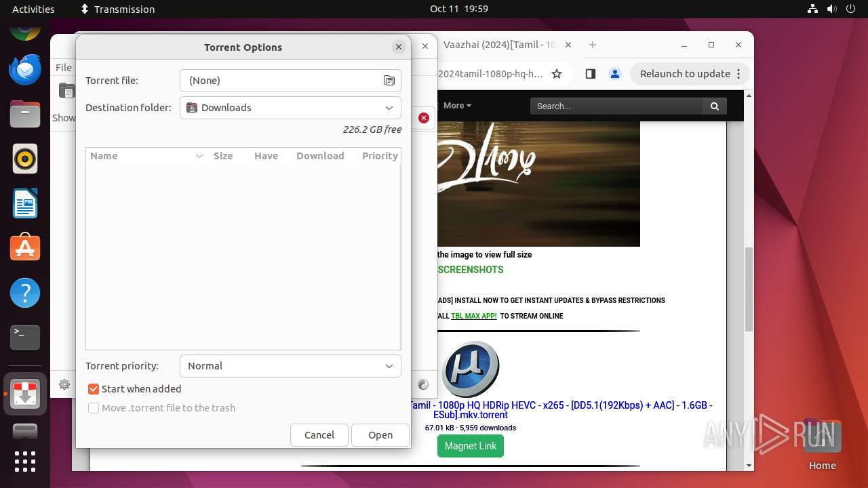Click the Transmission dock icon
868x488 pixels.
(x=25, y=394)
